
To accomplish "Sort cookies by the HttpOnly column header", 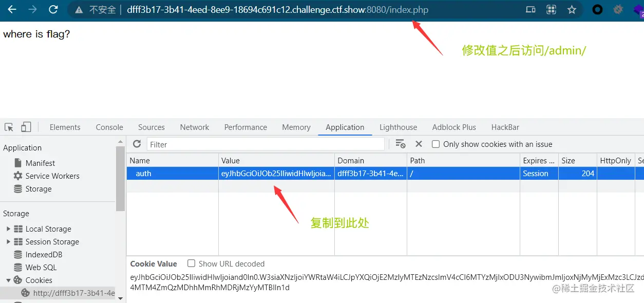I will tap(616, 160).
